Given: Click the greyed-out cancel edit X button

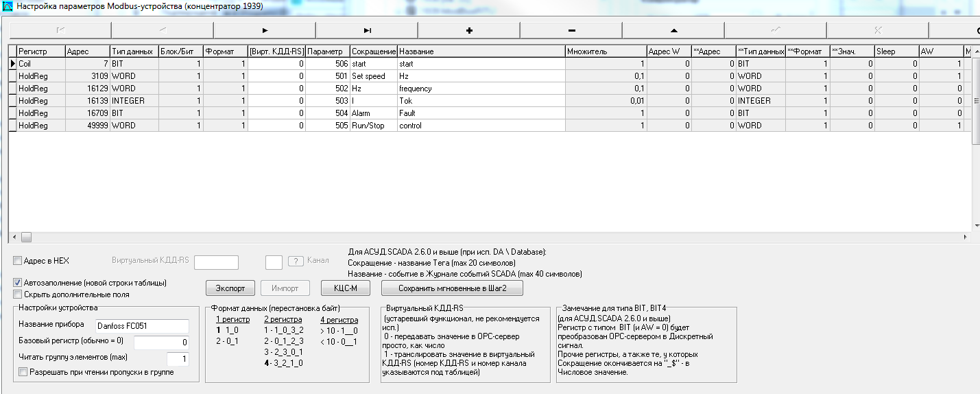Looking at the screenshot, I should (x=877, y=30).
